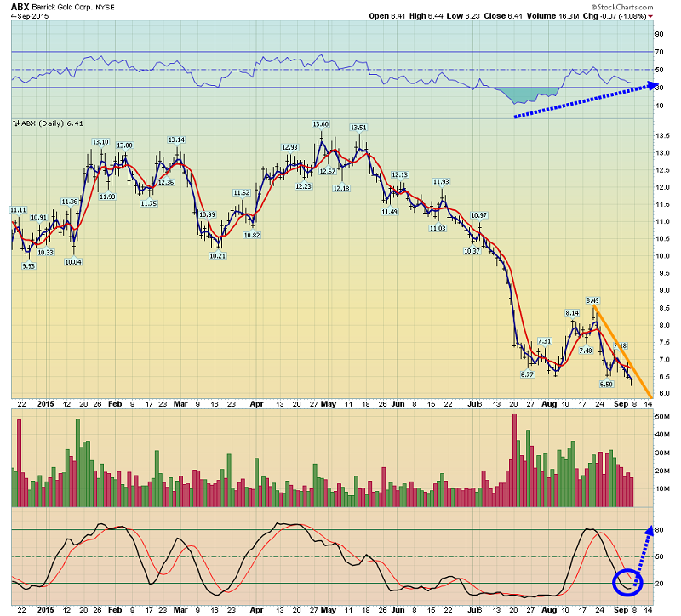Click the icon before ABX (Daily) 6.41
This screenshot has height=616, width=681.
click(16, 123)
